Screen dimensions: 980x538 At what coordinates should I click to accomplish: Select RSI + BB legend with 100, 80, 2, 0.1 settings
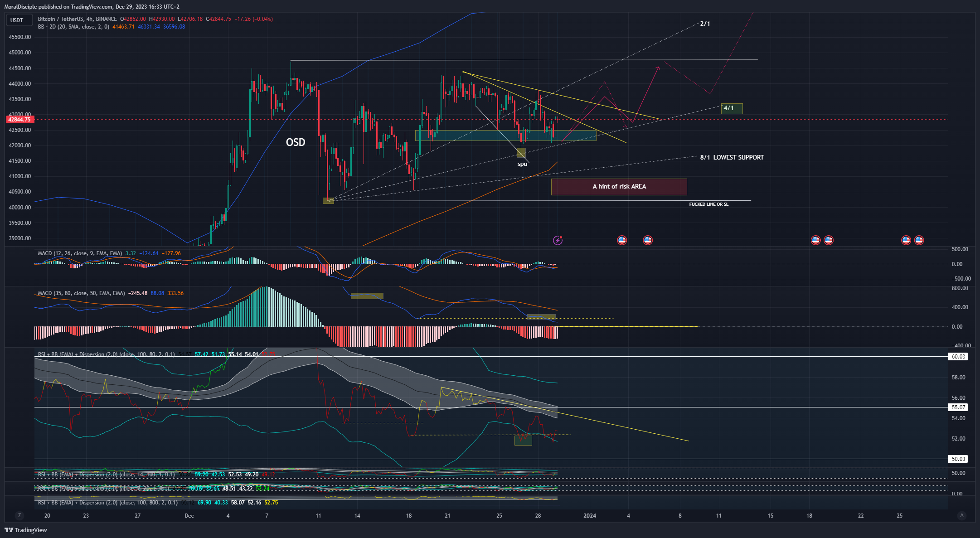pyautogui.click(x=106, y=354)
